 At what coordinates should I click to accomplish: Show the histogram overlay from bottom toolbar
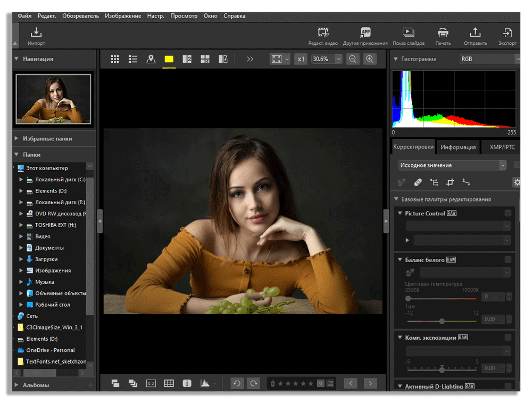(205, 383)
